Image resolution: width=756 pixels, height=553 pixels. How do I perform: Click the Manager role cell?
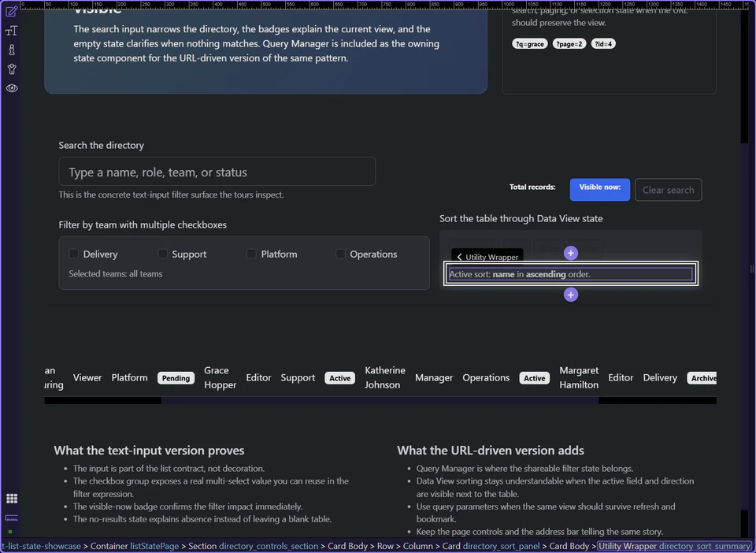coord(434,377)
